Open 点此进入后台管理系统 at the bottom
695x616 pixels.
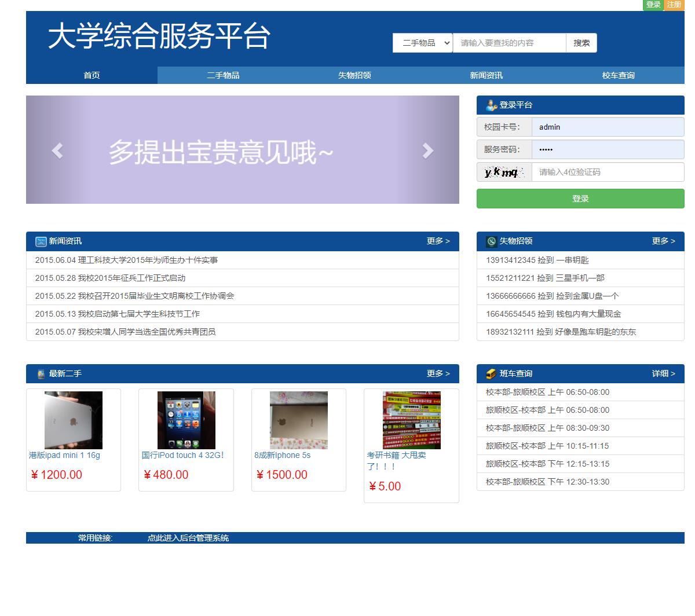pyautogui.click(x=186, y=538)
